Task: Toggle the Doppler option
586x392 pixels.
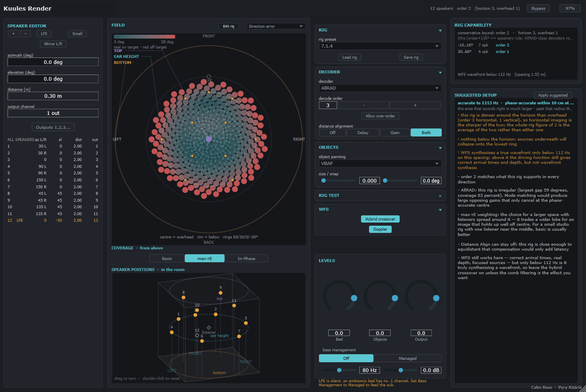Action: [x=380, y=229]
